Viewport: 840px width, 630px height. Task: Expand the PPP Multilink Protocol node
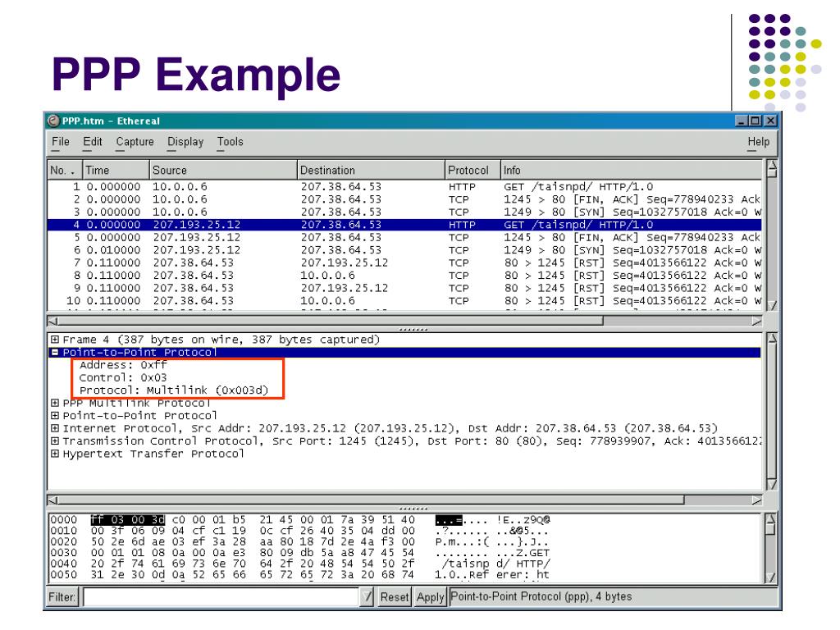(55, 403)
